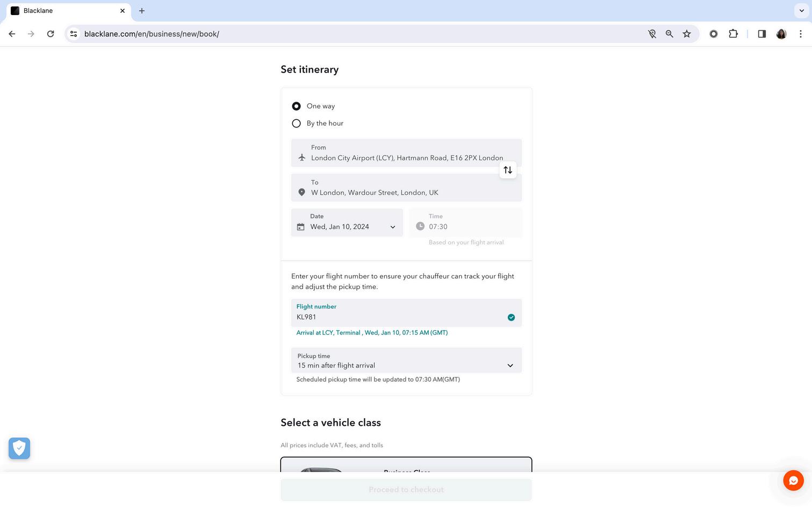Click the calendar icon in Date field
The height and width of the screenshot is (508, 812).
point(301,227)
